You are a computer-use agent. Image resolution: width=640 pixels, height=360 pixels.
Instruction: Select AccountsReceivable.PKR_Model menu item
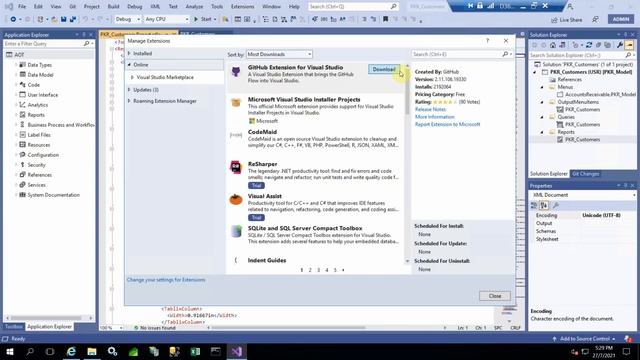point(600,94)
